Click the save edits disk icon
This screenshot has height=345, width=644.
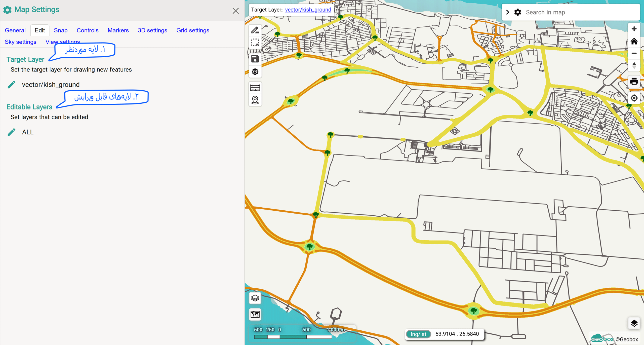pyautogui.click(x=255, y=59)
